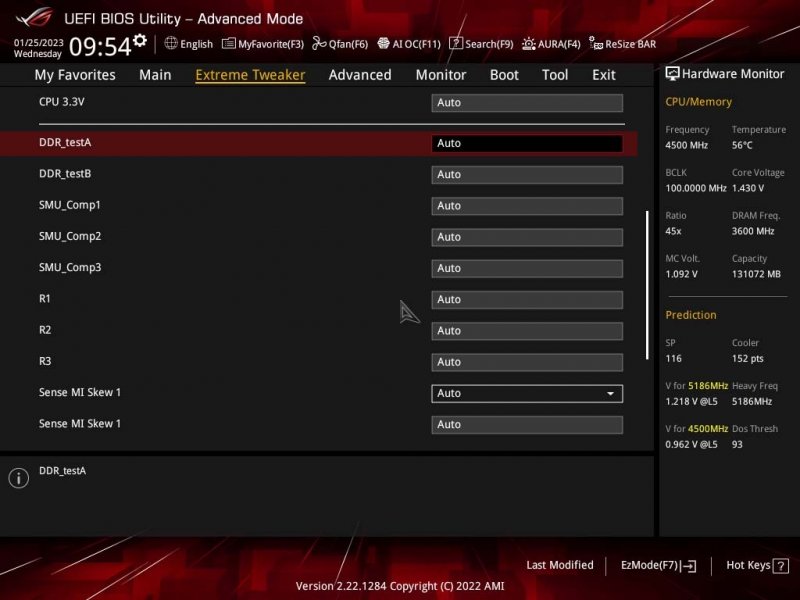Open Search(F9) tool
Viewport: 800px width, 600px height.
click(481, 44)
